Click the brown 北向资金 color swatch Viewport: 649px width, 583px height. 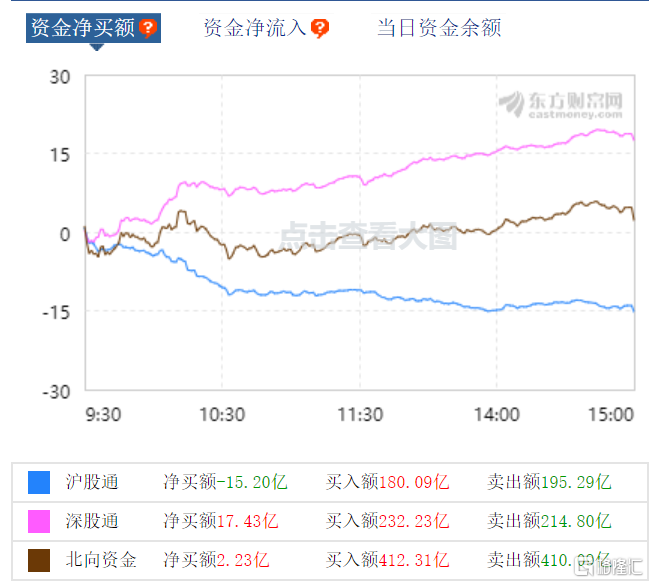point(39,560)
